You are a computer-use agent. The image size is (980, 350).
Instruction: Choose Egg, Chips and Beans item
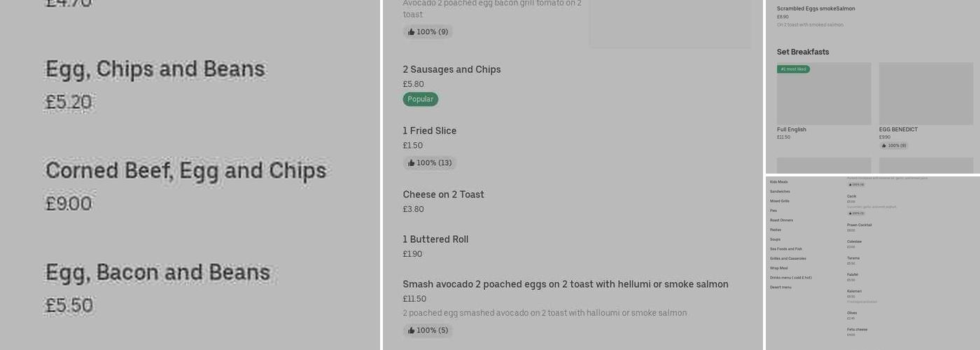(x=155, y=69)
